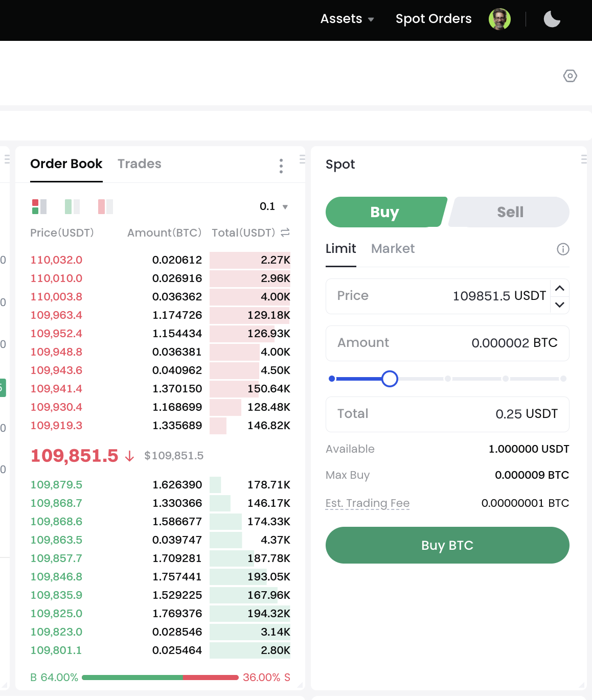Click the amount percentage slider handle

coord(390,379)
